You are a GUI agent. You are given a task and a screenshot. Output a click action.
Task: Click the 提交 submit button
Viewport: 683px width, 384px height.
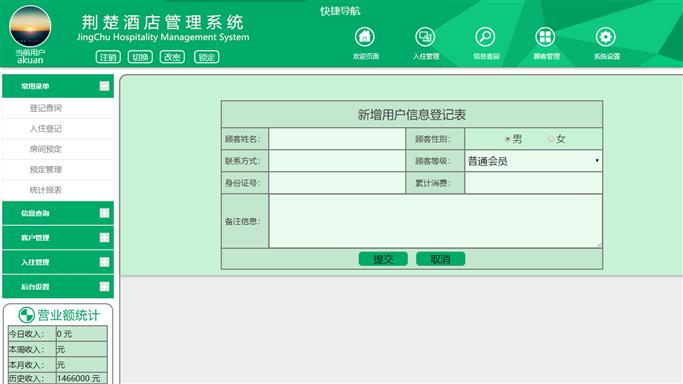[383, 259]
